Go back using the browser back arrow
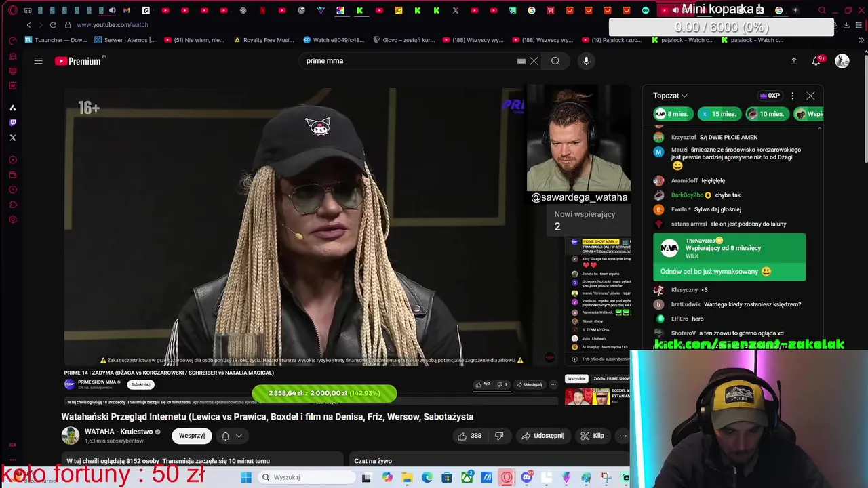This screenshot has width=868, height=488. click(x=28, y=25)
